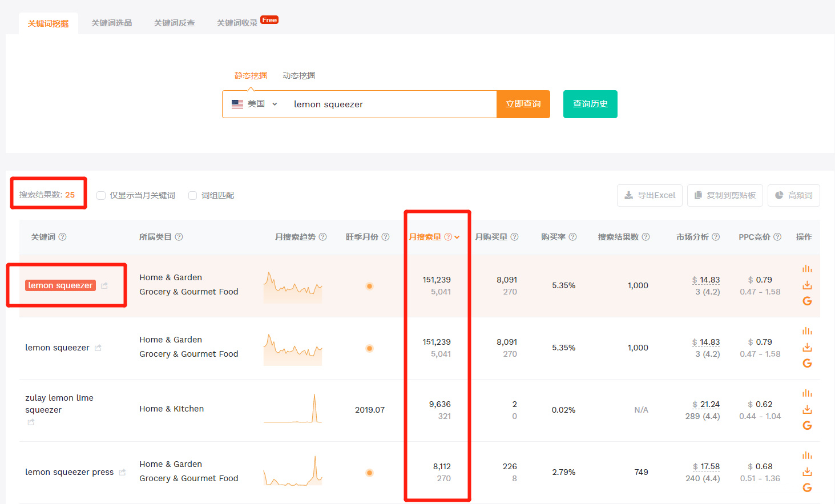Click help icon next to 关键词 column header

(x=63, y=237)
